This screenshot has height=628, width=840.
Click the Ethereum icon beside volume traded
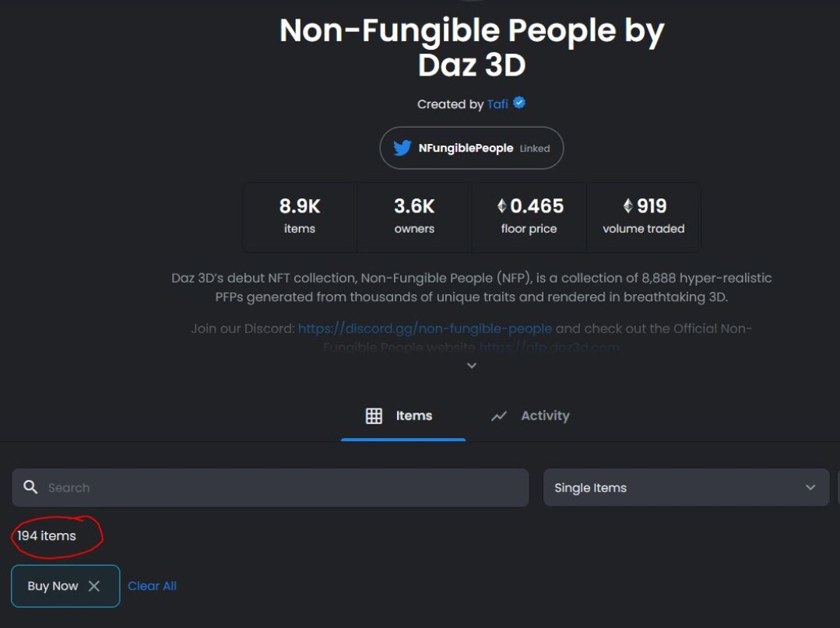628,205
